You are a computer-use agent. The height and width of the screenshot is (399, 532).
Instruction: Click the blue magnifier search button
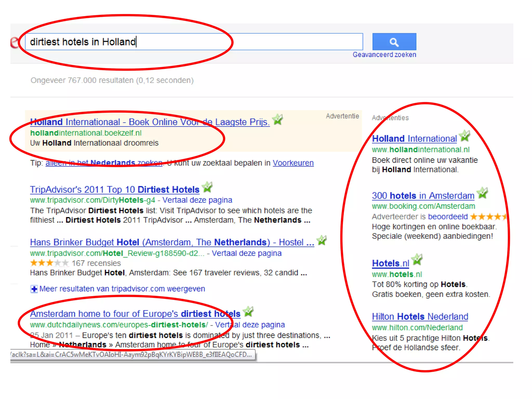coord(394,42)
